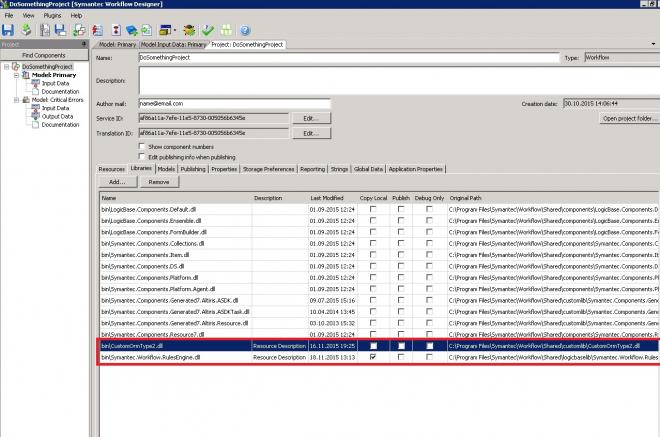Screen dimensions: 660x437
Task: Click the green arrows refresh pages icon
Action: [x=79, y=30]
